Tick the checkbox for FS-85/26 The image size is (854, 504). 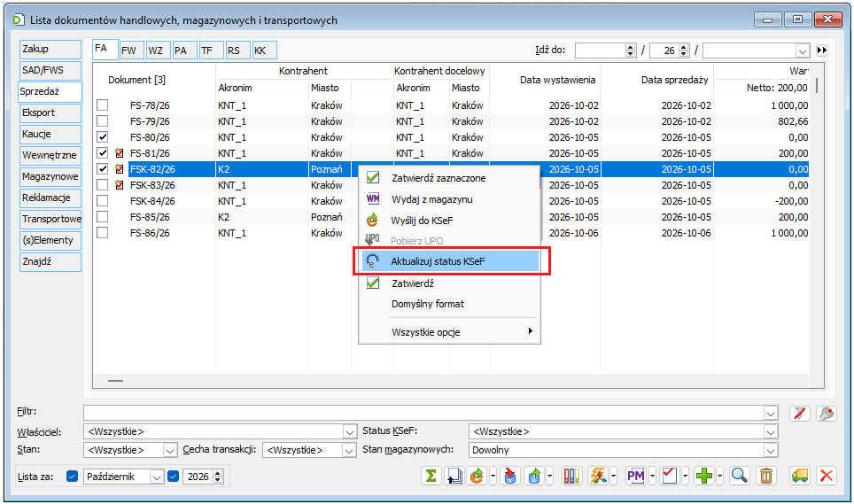coord(103,217)
